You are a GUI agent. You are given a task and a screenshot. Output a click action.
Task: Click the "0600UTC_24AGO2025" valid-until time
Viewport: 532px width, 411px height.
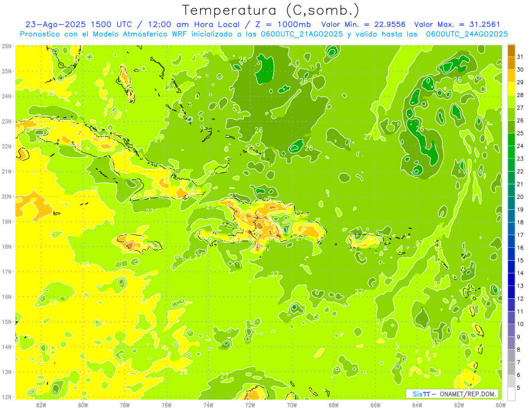(x=467, y=34)
